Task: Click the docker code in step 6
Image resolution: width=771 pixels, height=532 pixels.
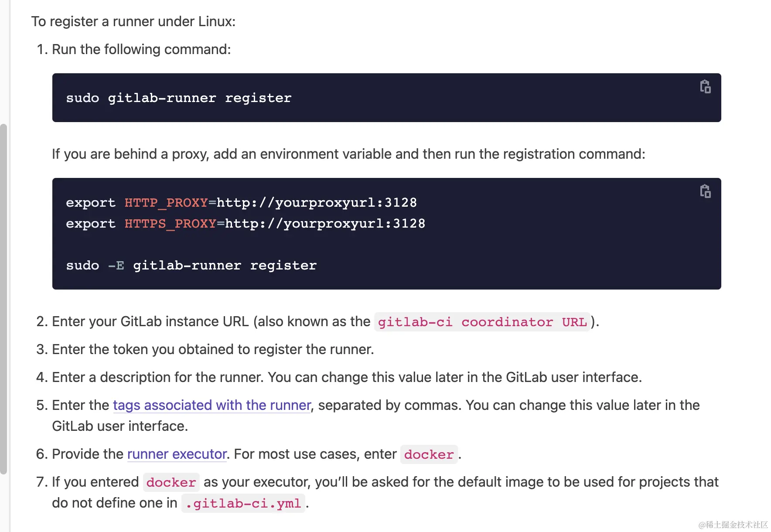Action: [x=429, y=454]
